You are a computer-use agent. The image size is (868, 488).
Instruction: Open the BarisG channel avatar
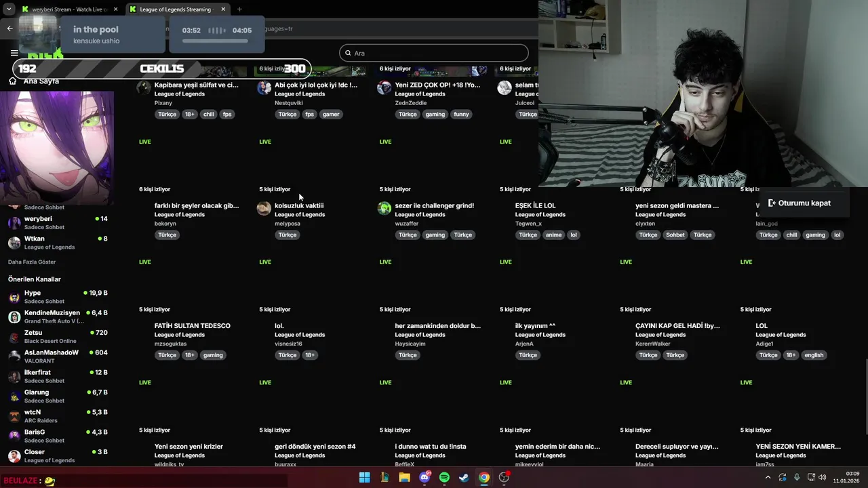(x=14, y=436)
